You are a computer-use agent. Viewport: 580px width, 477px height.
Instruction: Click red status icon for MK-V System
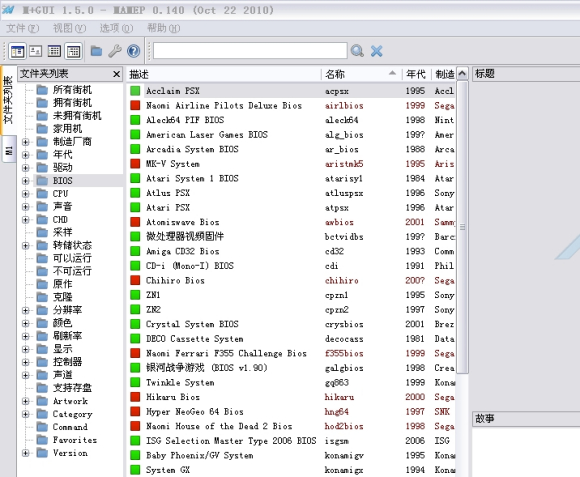[135, 164]
